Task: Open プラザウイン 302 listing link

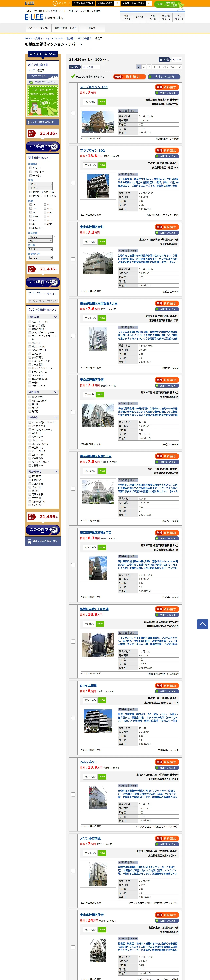Action: (92, 151)
